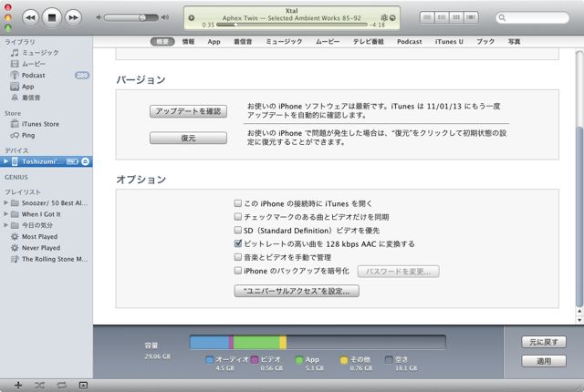Image resolution: width=584 pixels, height=392 pixels.
Task: Click the vertical scrollbar thumb
Action: [x=579, y=216]
